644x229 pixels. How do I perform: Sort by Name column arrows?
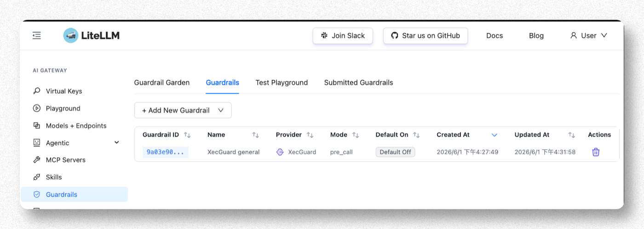[256, 135]
